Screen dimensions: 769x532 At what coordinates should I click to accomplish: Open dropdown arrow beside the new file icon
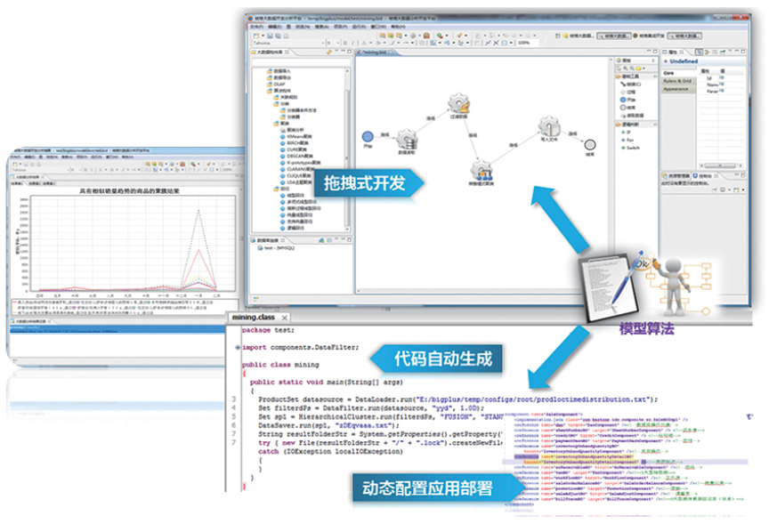pyautogui.click(x=263, y=36)
